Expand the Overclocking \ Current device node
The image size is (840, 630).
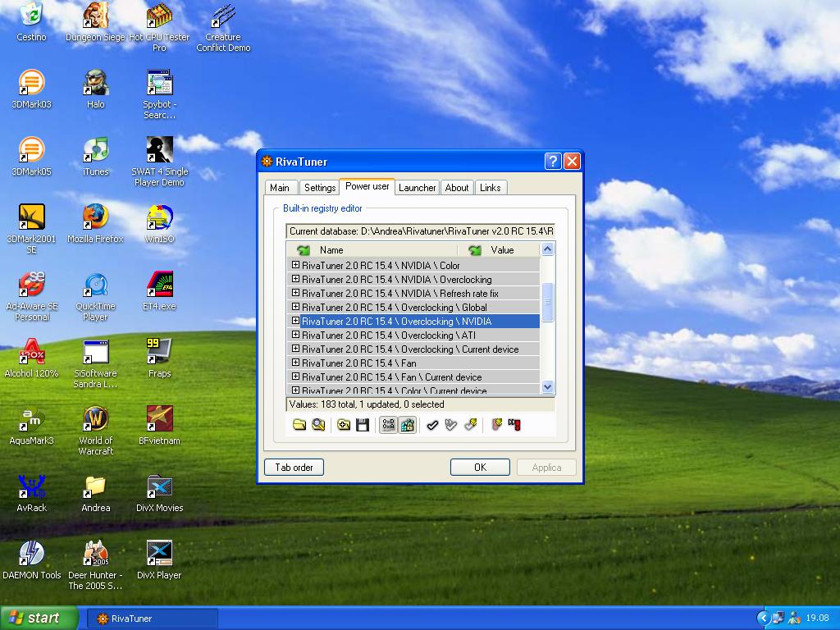click(x=295, y=348)
